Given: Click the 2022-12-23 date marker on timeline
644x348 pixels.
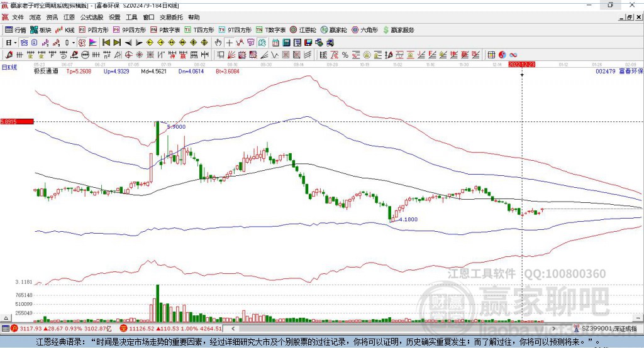Looking at the screenshot, I should point(521,65).
